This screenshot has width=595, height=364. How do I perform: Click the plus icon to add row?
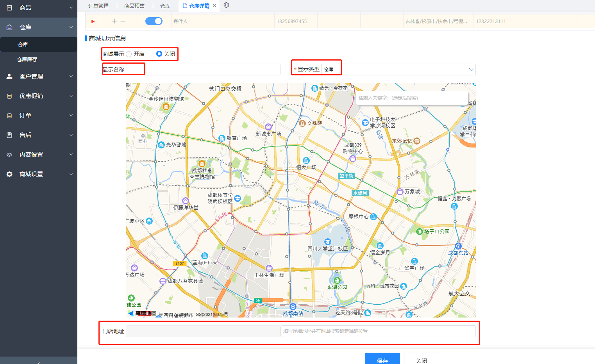pyautogui.click(x=114, y=21)
